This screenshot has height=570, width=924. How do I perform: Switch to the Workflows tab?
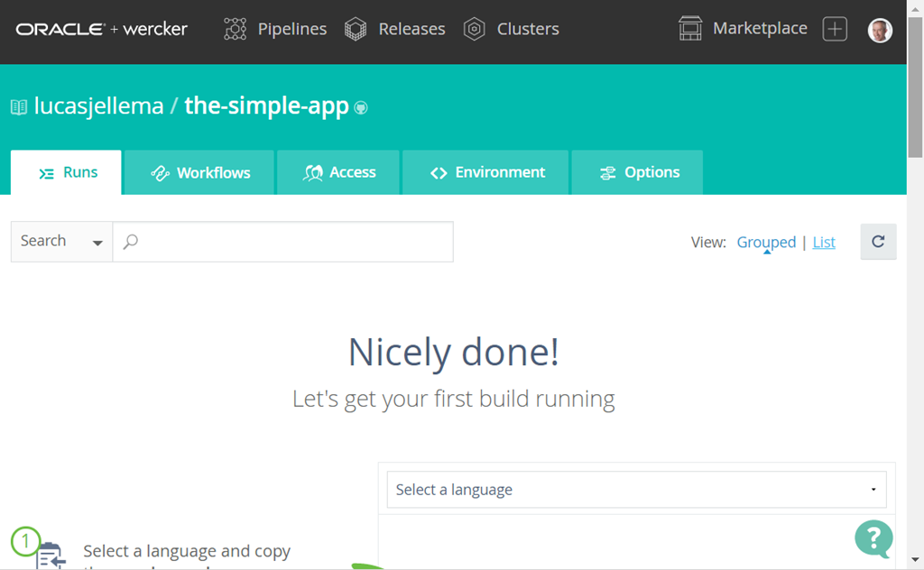199,172
